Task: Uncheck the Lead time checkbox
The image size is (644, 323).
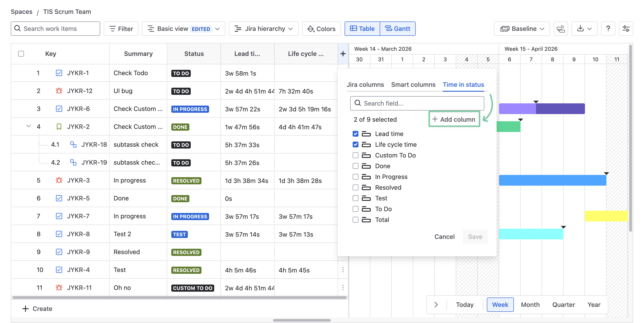Action: (355, 134)
